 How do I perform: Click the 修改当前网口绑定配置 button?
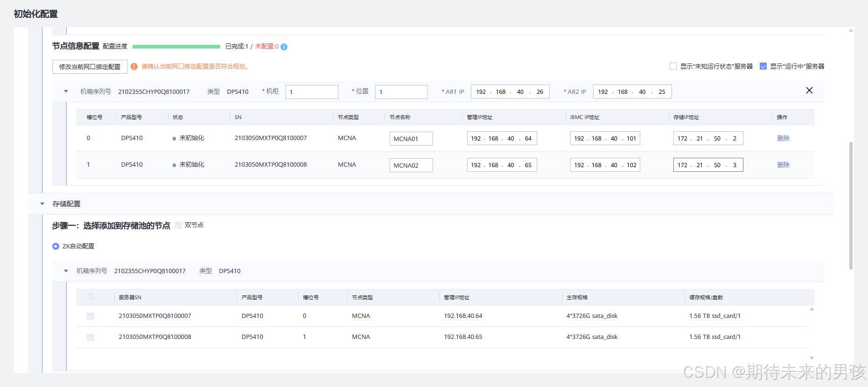click(90, 67)
